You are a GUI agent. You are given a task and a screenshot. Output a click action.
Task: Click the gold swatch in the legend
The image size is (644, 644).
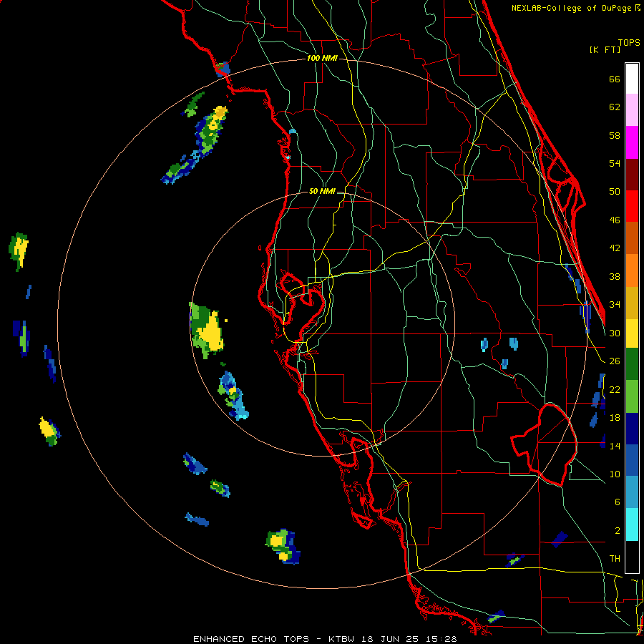coord(632,303)
